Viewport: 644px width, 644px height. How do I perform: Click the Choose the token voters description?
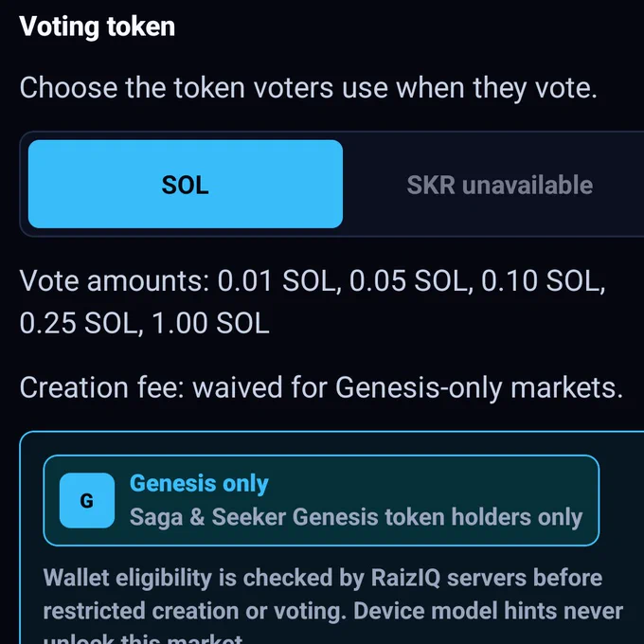[308, 88]
